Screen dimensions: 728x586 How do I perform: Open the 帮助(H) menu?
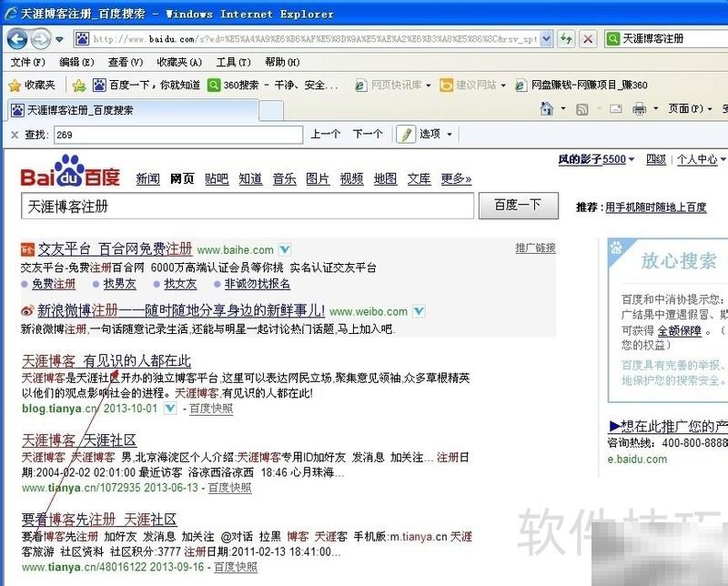point(282,62)
